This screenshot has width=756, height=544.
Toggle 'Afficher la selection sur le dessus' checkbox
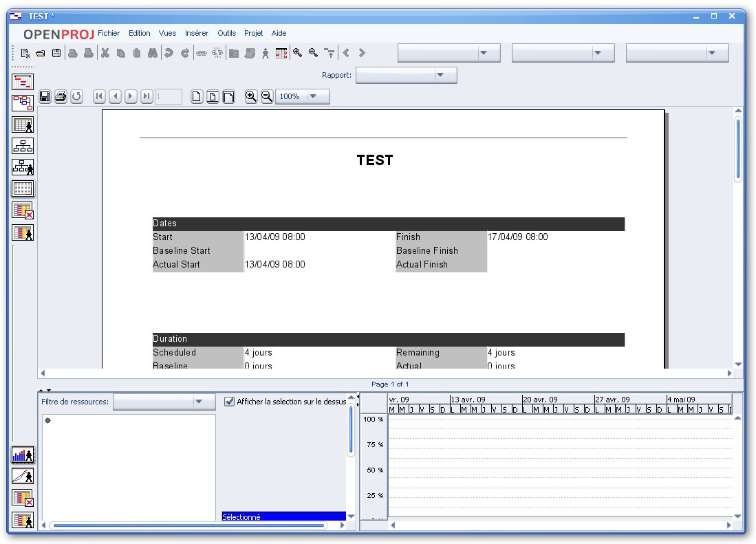tap(230, 402)
